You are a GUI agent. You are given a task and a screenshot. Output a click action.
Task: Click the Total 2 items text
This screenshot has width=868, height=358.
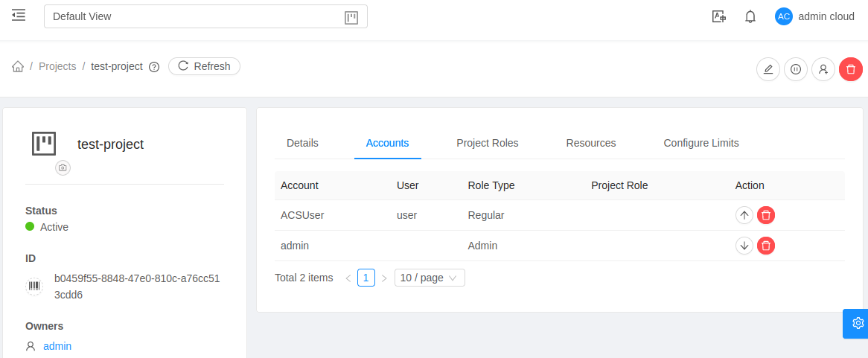pos(304,278)
